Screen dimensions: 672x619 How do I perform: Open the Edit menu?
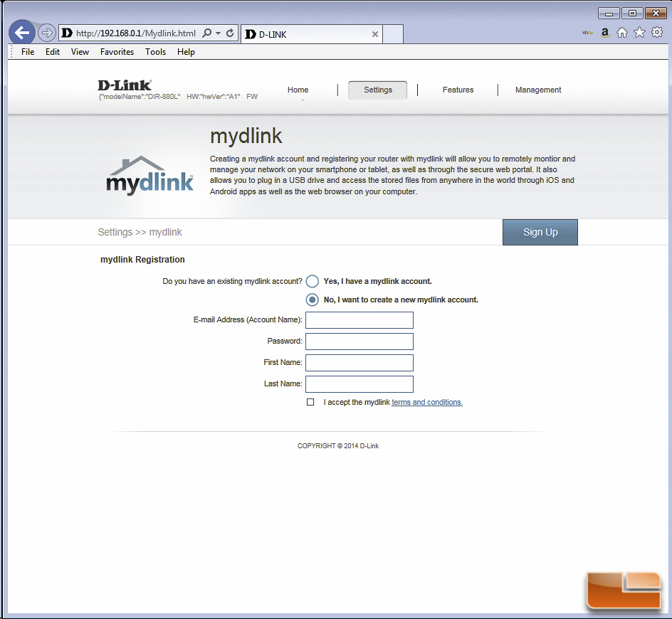pyautogui.click(x=53, y=52)
